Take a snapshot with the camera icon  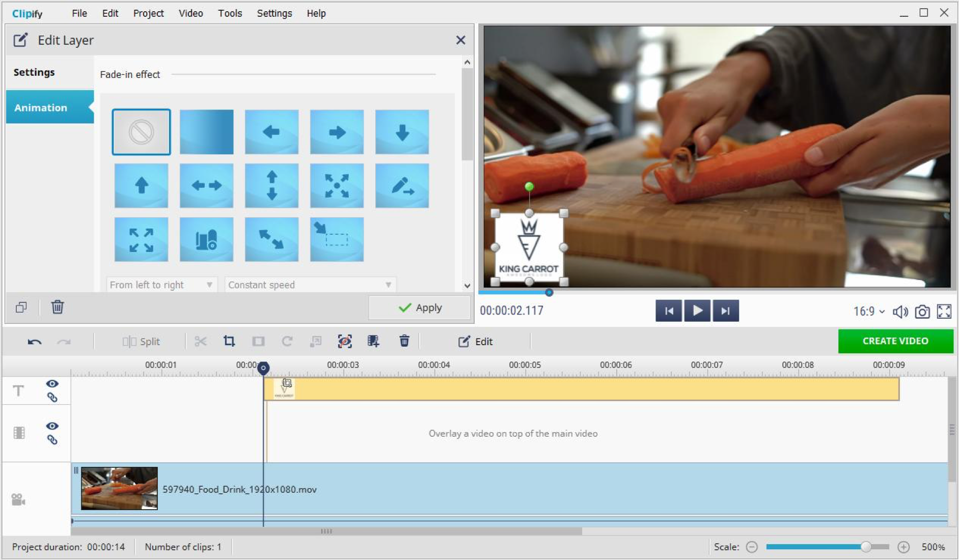922,311
